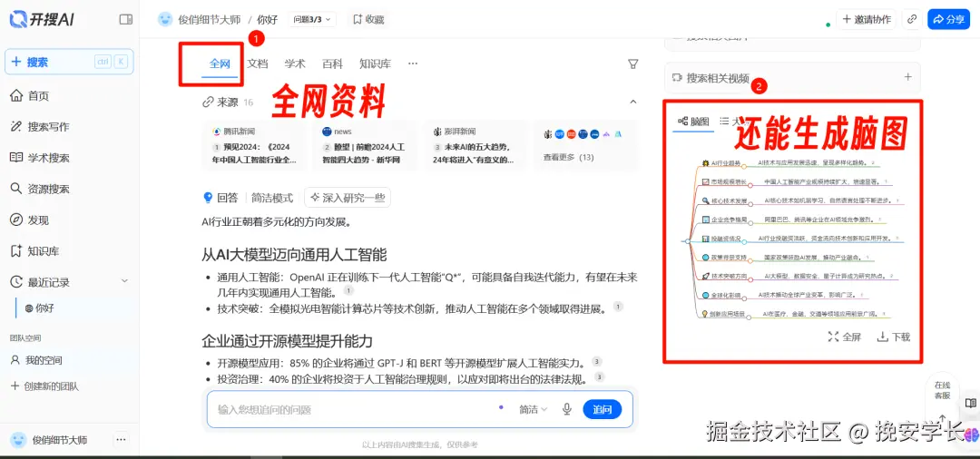Open more source tabs ellipsis
This screenshot has width=980, height=459.
[x=413, y=63]
